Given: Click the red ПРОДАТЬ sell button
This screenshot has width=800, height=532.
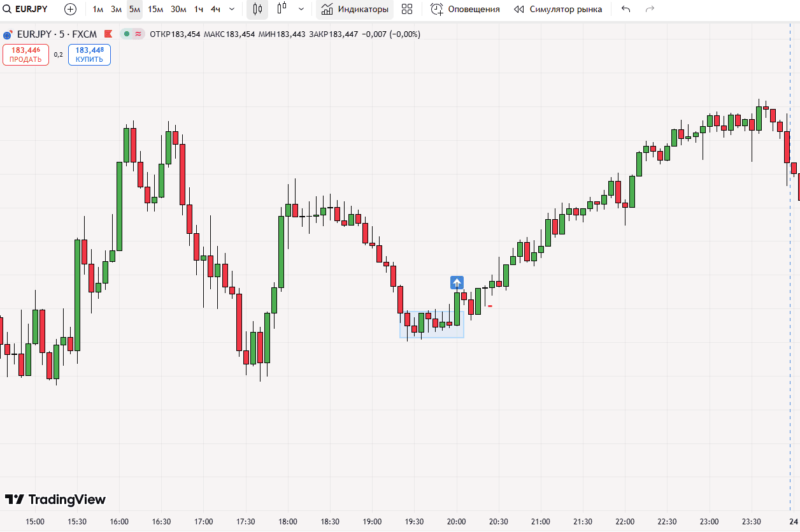Looking at the screenshot, I should pos(25,55).
